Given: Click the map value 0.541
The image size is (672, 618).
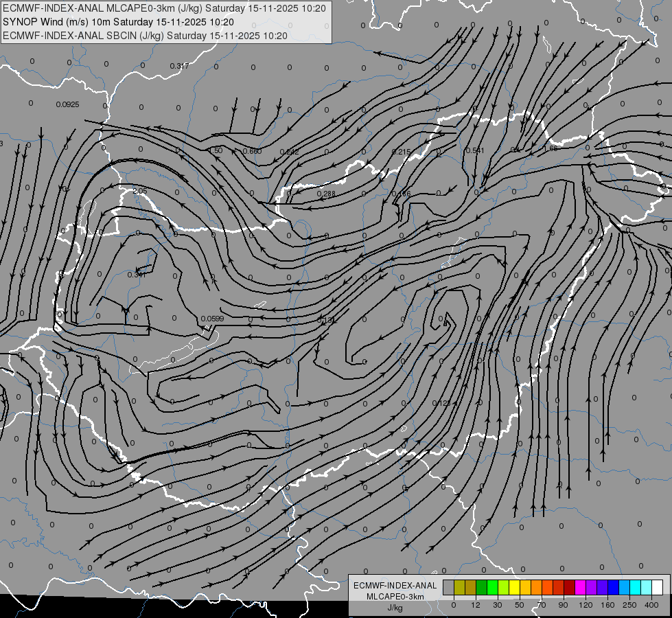Looking at the screenshot, I should (475, 150).
